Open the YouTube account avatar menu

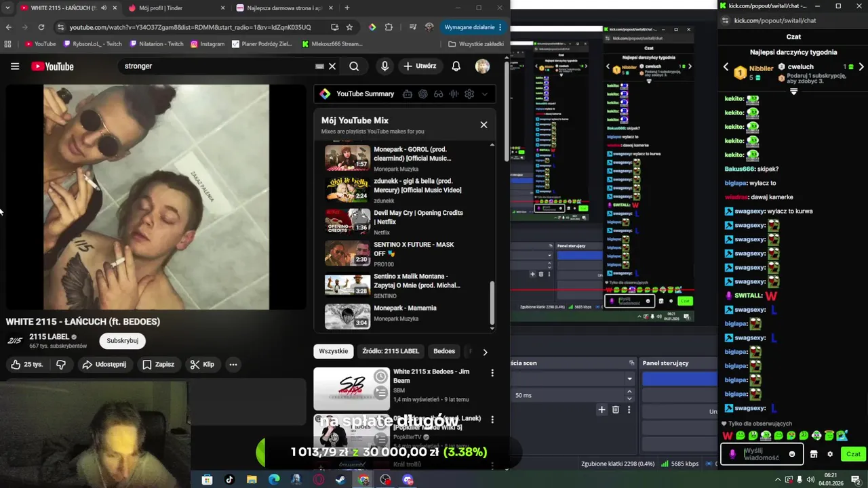click(482, 66)
